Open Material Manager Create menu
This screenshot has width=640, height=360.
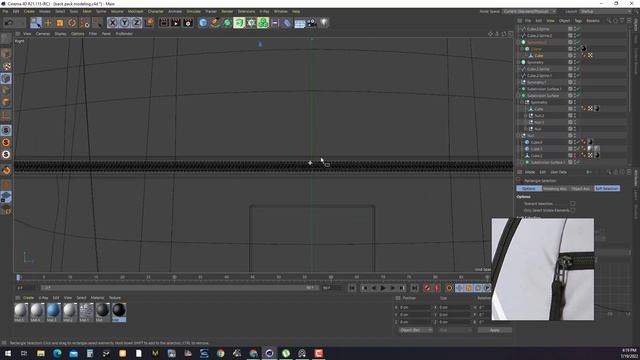coord(28,298)
